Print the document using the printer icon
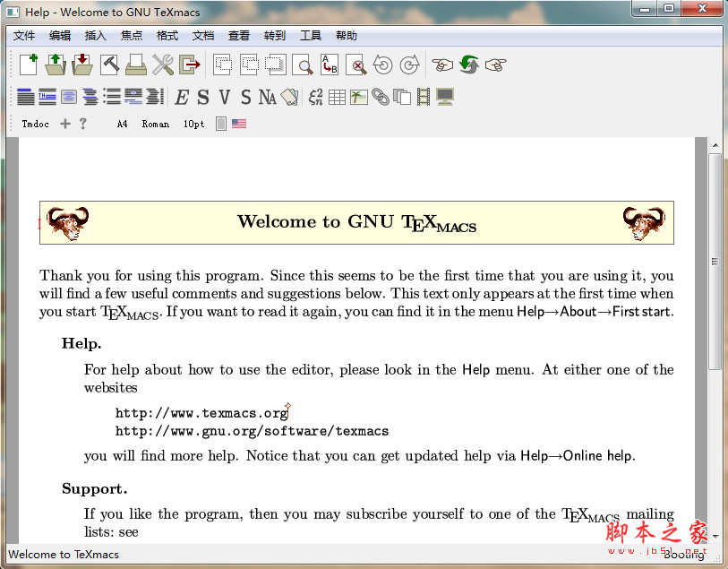Screen dimensions: 728x569 point(136,65)
